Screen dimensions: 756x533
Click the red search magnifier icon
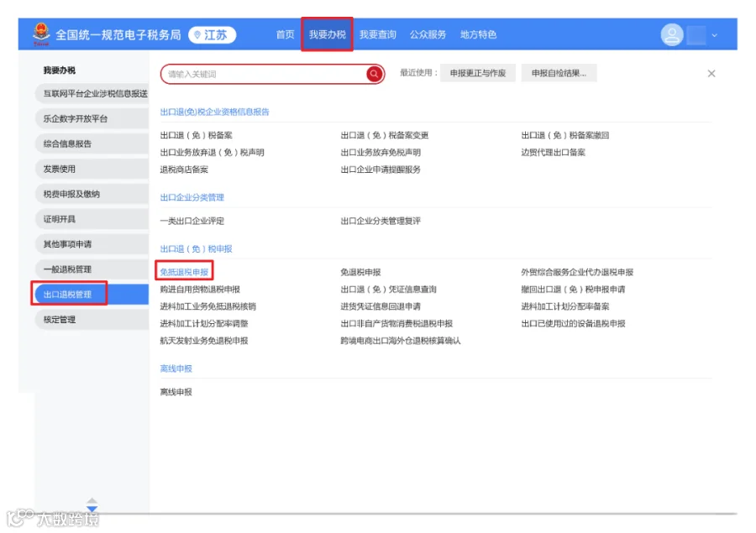(374, 74)
